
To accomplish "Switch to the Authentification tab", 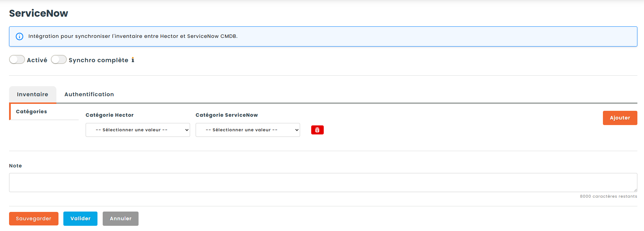I will click(89, 94).
